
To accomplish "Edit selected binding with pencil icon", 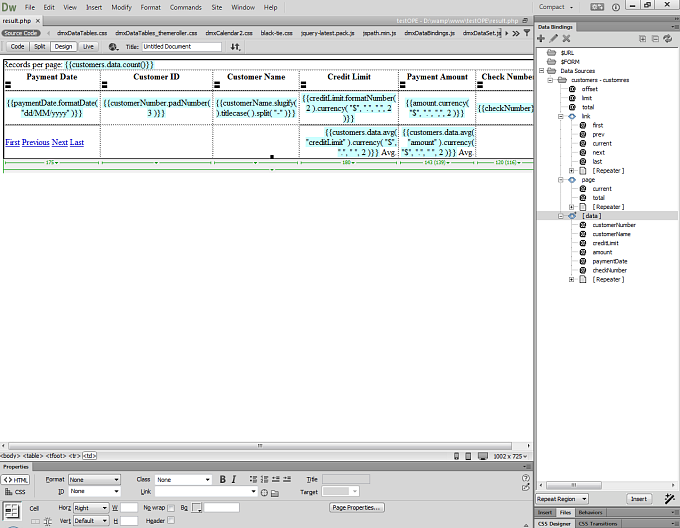I will pos(554,39).
